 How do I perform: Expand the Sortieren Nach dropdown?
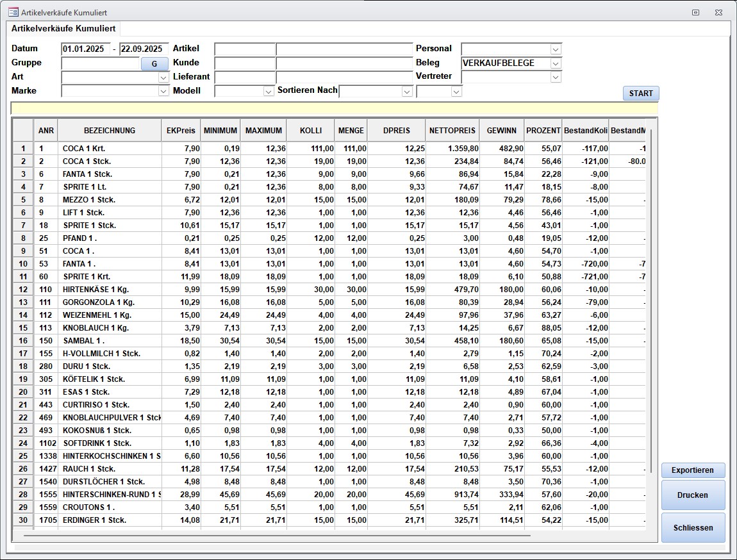point(407,92)
